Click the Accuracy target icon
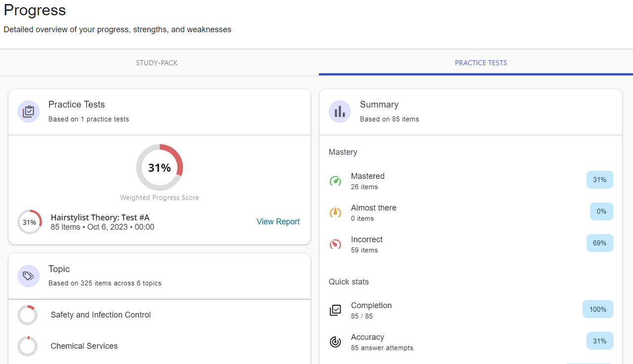The width and height of the screenshot is (633, 364). 335,342
